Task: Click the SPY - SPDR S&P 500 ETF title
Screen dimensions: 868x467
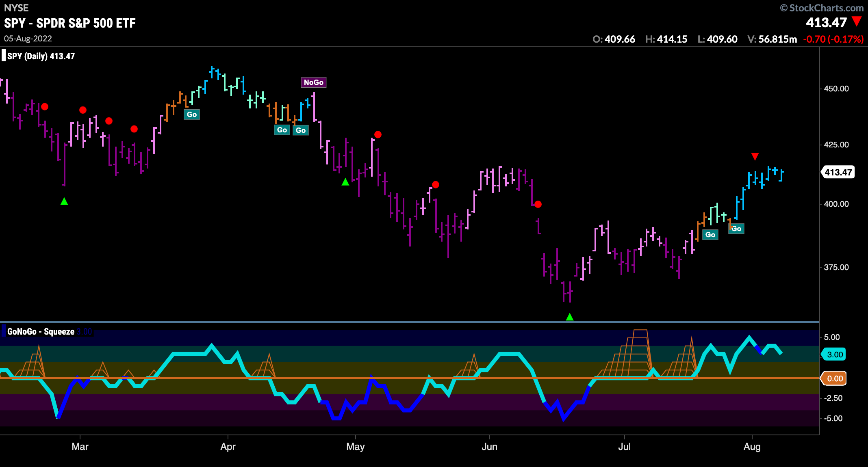Action: click(x=70, y=23)
